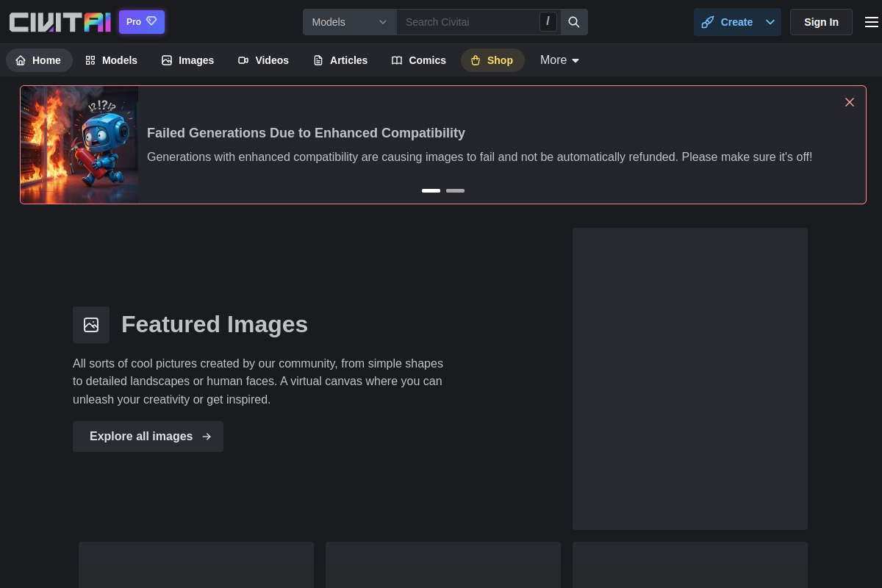
Task: Click the Featured Images section icon
Action: coord(91,325)
